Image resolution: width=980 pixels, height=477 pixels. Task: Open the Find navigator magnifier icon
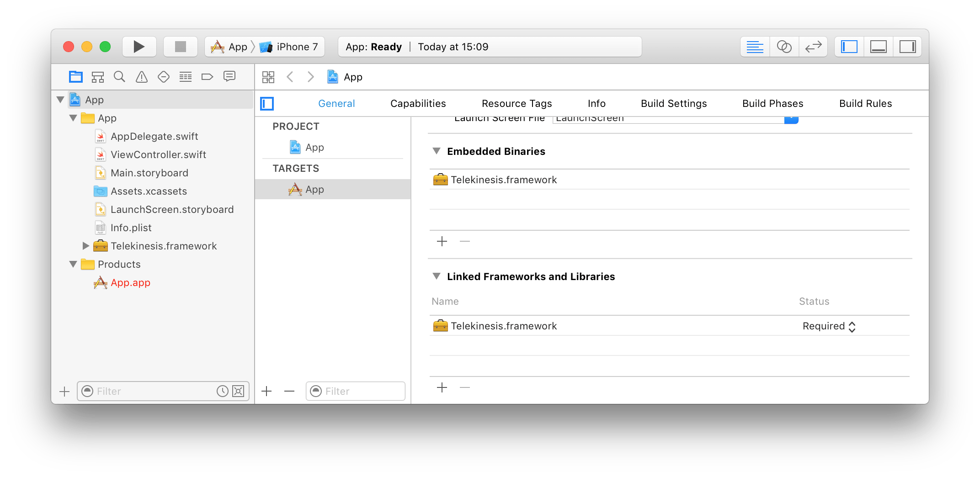tap(120, 77)
